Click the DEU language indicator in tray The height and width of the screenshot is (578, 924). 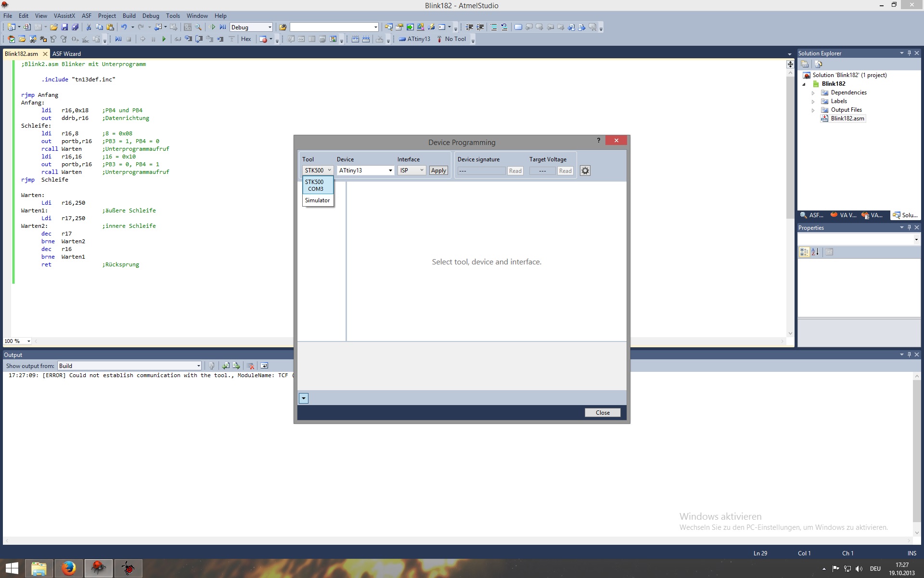(x=875, y=569)
